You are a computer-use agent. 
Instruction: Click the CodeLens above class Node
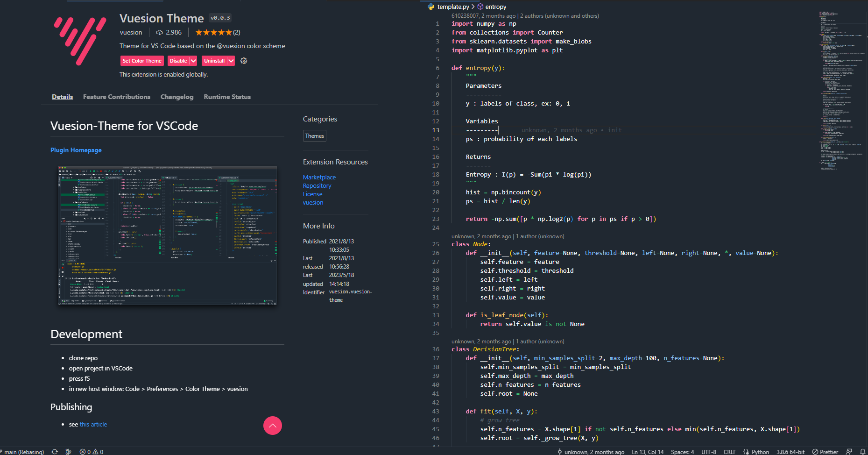click(508, 236)
